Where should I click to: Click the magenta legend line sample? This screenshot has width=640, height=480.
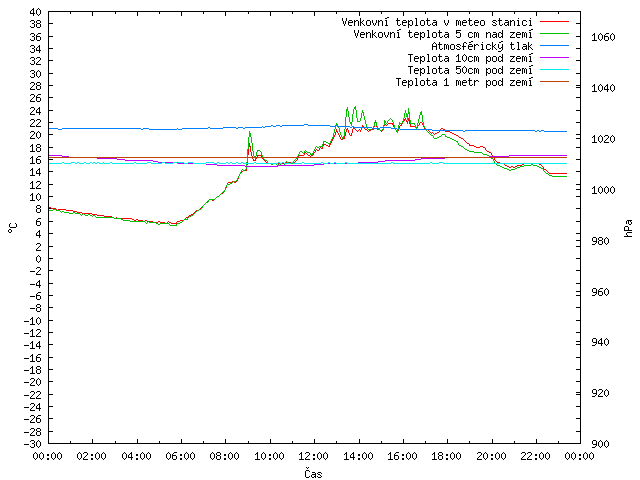pos(554,58)
